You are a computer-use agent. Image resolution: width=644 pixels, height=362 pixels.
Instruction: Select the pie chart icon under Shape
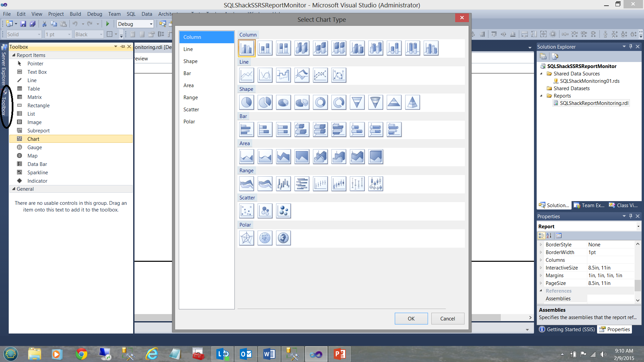tap(247, 102)
